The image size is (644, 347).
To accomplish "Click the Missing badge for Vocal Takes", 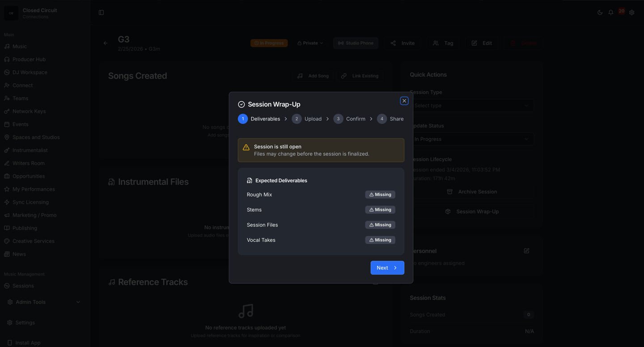I will (380, 240).
